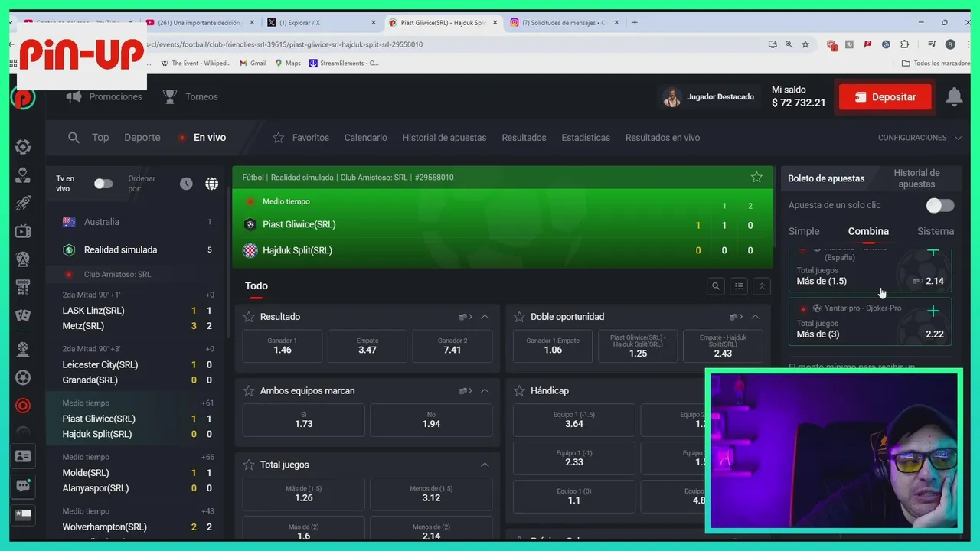Expand the CONFIGURACIONES dropdown
This screenshot has height=551, width=980.
[x=920, y=138]
